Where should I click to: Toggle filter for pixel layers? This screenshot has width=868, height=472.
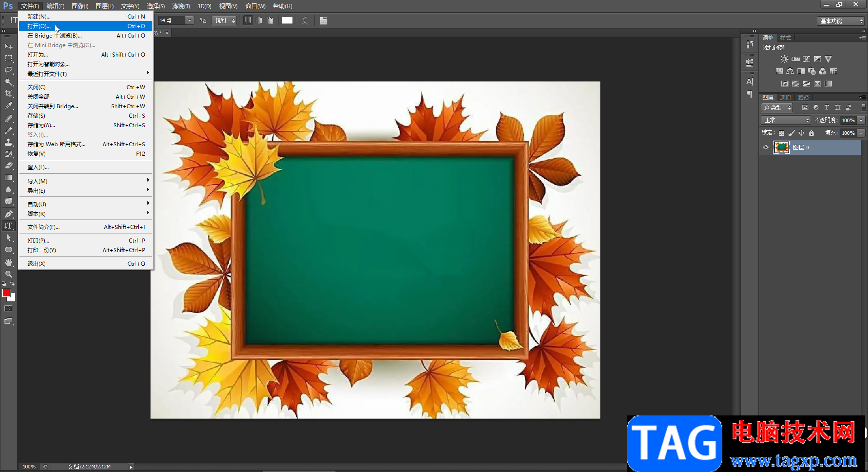[805, 108]
